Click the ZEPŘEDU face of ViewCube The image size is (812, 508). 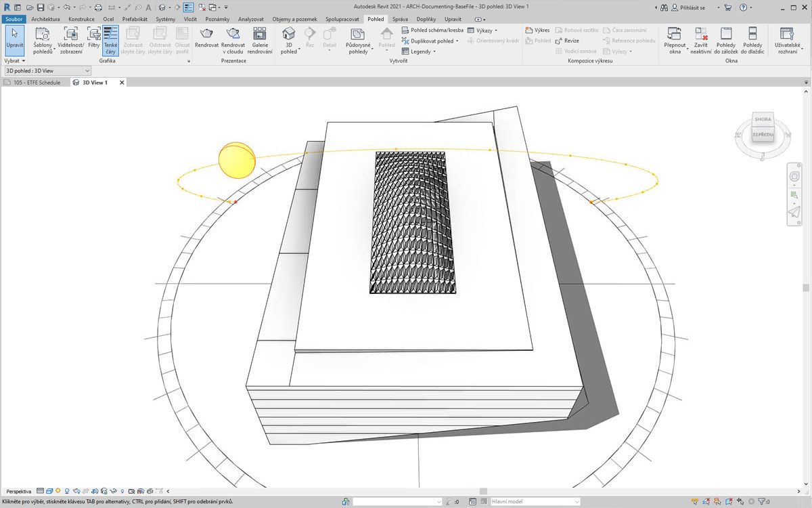[x=763, y=135]
